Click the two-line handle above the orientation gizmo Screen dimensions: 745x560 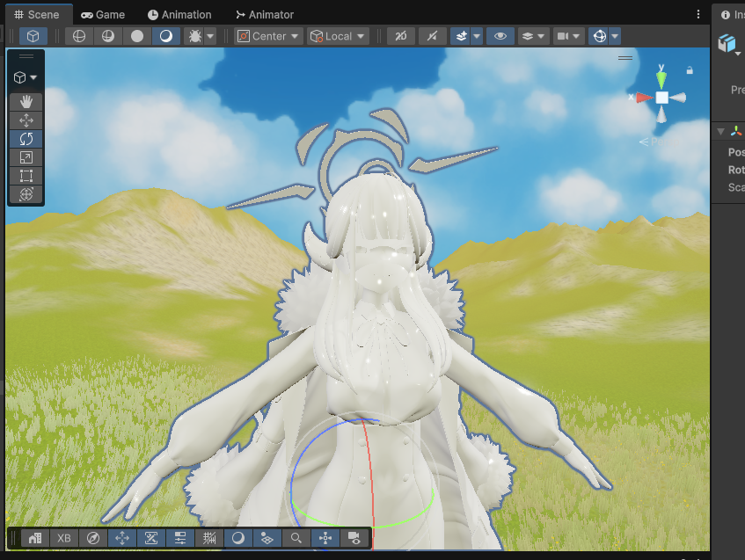click(625, 58)
